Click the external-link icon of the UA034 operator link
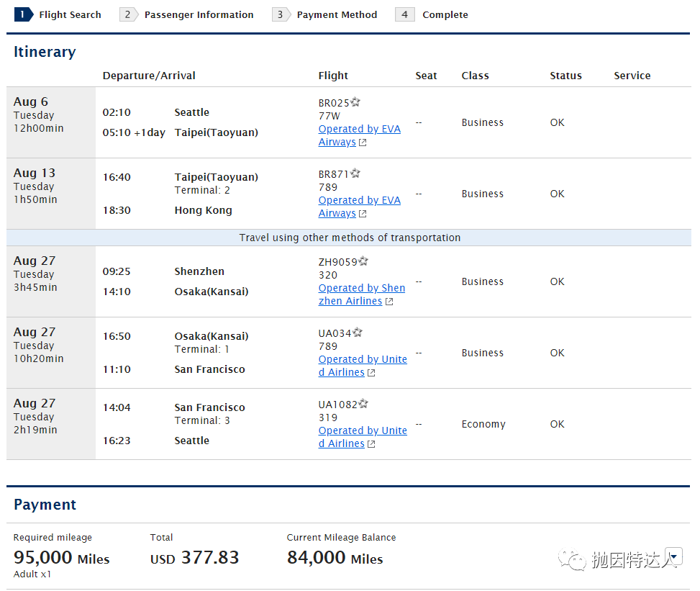 coord(371,373)
